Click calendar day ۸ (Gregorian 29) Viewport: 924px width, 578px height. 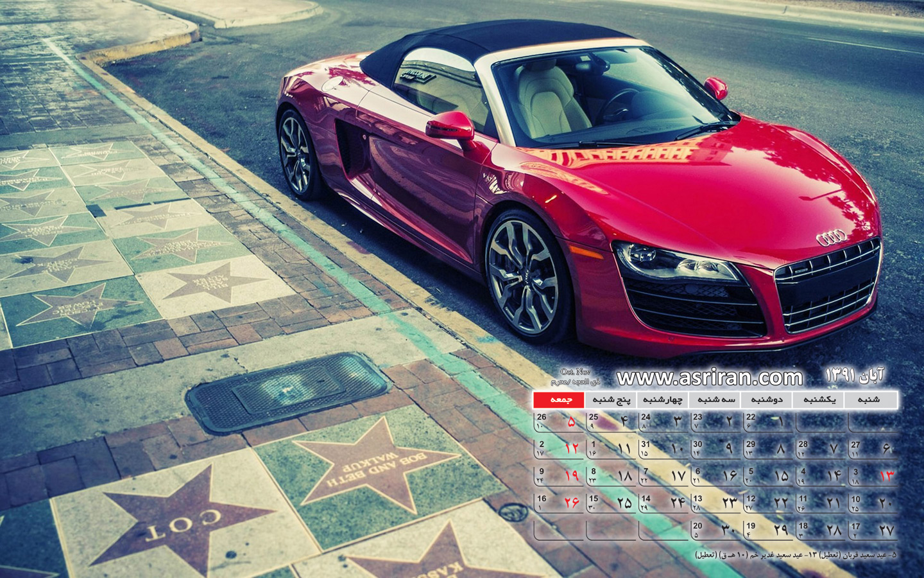point(769,449)
